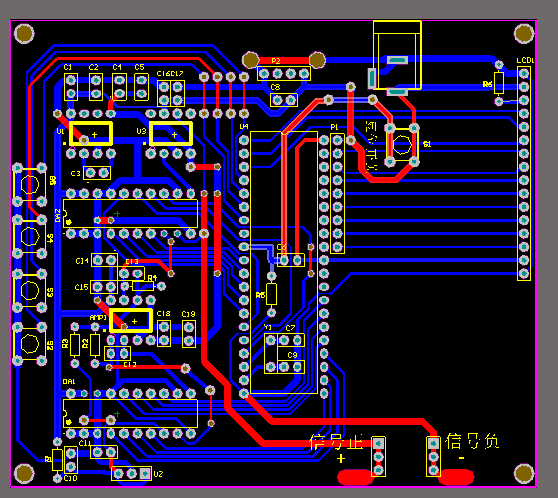This screenshot has width=558, height=498.
Task: Select the DA2 chip designator
Action: [x=58, y=215]
